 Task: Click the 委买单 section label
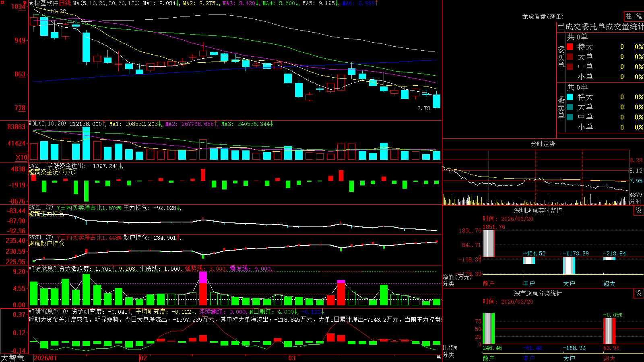561,58
